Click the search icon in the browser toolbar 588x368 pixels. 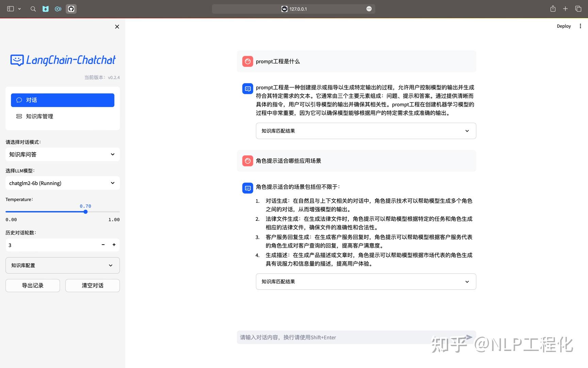(x=33, y=9)
